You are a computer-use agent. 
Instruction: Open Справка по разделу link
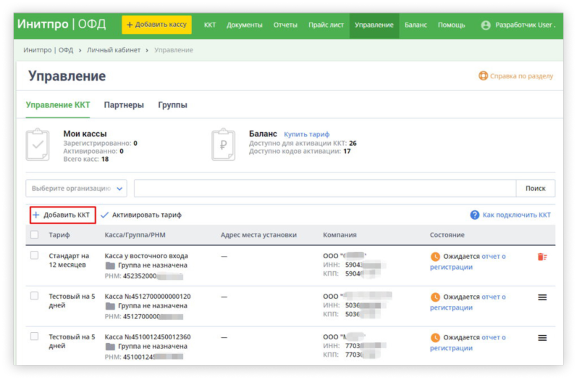521,76
